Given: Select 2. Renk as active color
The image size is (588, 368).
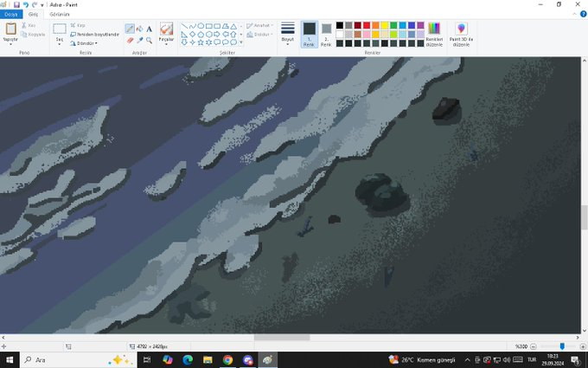Looking at the screenshot, I should pos(326,34).
